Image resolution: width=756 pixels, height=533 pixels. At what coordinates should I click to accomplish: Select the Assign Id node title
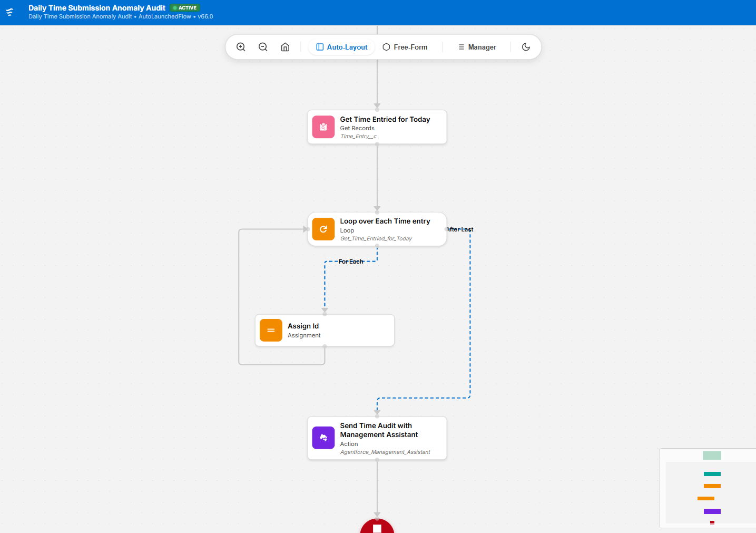(x=303, y=326)
